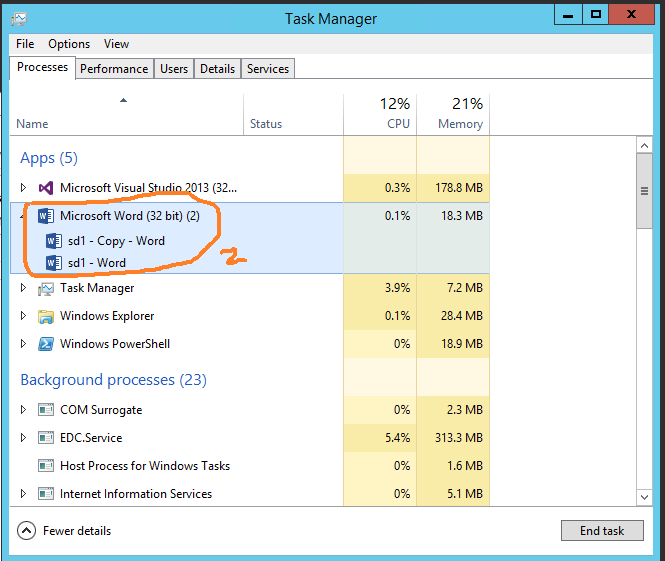Screen dimensions: 665x561
Task: Click the 2.3 MB memory value
Action: [x=465, y=410]
